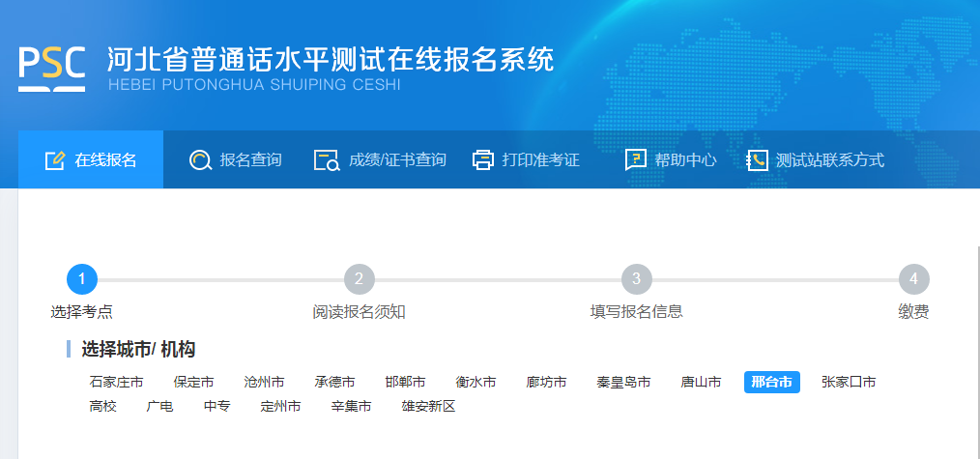Select 雄安新区 option
Viewport: 980px width, 459px height.
[x=429, y=407]
